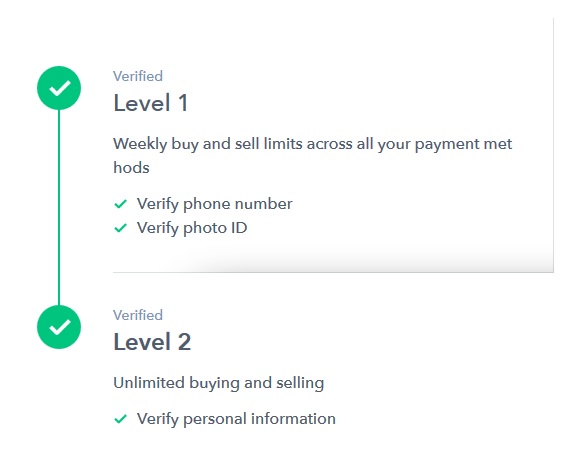This screenshot has height=467, width=570.
Task: Click the Level 2 green checkmark circle
Action: click(59, 327)
